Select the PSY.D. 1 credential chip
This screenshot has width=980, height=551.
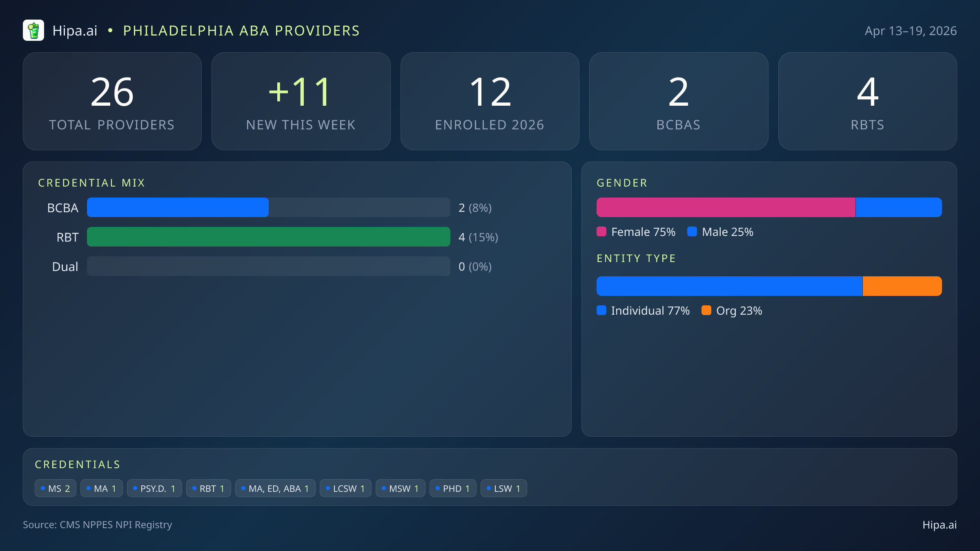pyautogui.click(x=154, y=489)
